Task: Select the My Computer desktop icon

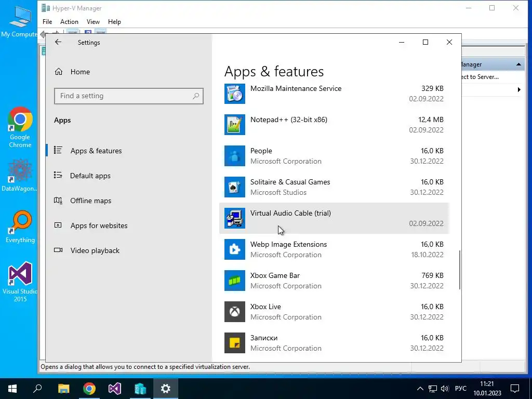Action: (19, 21)
